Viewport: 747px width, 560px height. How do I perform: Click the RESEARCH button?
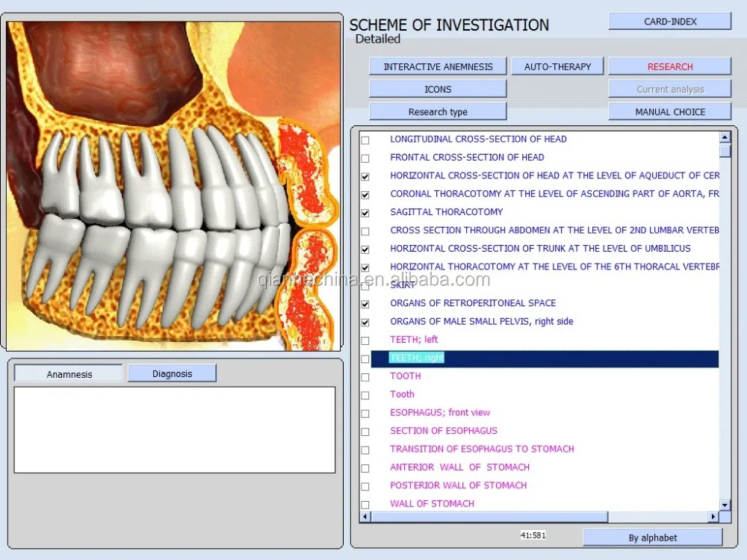point(669,66)
